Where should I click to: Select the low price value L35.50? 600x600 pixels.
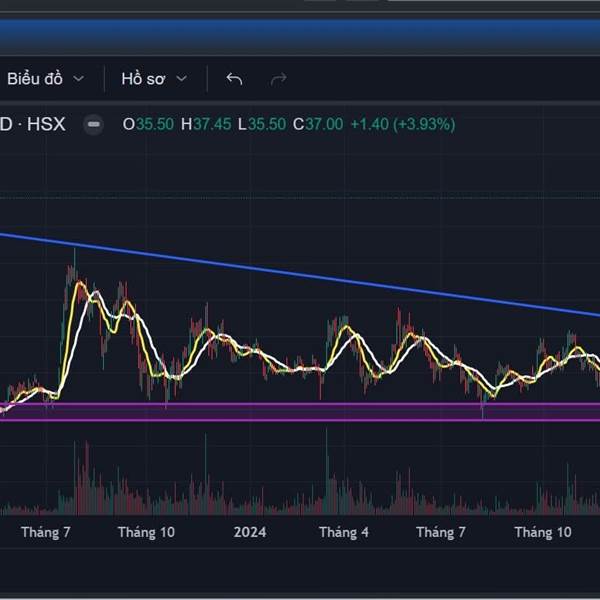point(262,124)
